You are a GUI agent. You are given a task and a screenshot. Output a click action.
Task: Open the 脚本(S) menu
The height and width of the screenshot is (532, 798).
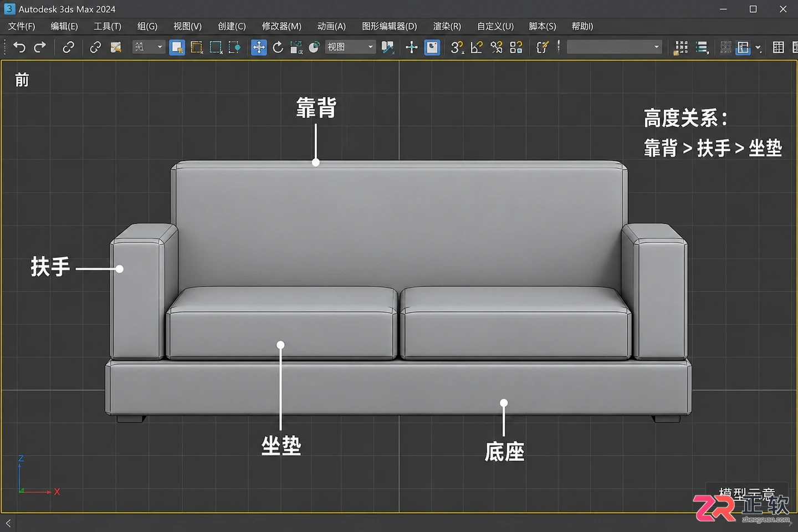[x=543, y=26]
